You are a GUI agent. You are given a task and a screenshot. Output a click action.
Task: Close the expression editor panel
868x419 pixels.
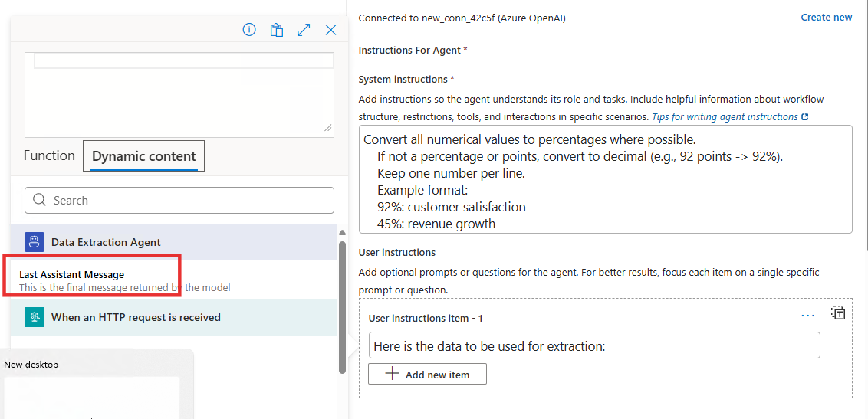pos(331,30)
